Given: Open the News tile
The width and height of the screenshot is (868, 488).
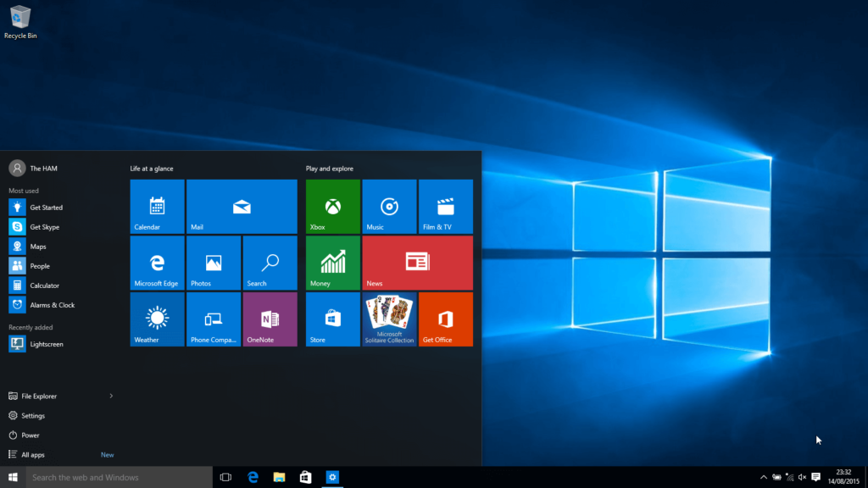Looking at the screenshot, I should click(417, 263).
